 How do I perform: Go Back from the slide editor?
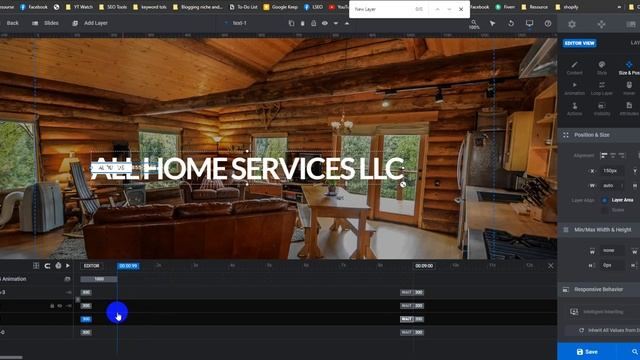point(12,23)
